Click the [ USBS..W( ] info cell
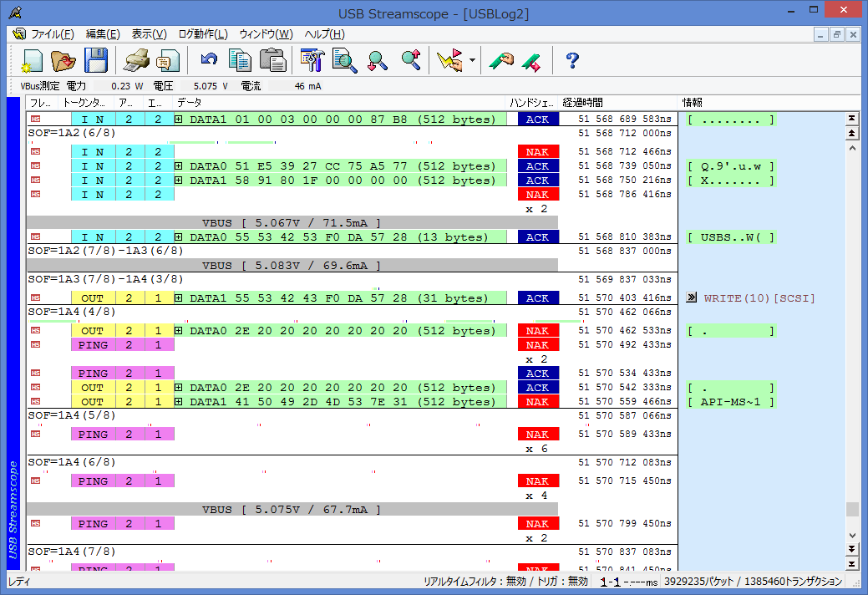Image resolution: width=868 pixels, height=595 pixels. click(731, 236)
